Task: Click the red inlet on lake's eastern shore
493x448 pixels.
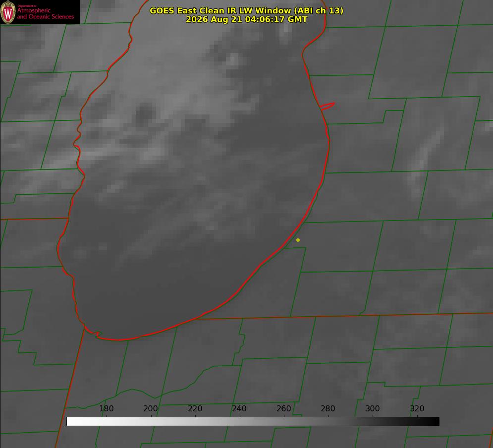Action: [327, 106]
